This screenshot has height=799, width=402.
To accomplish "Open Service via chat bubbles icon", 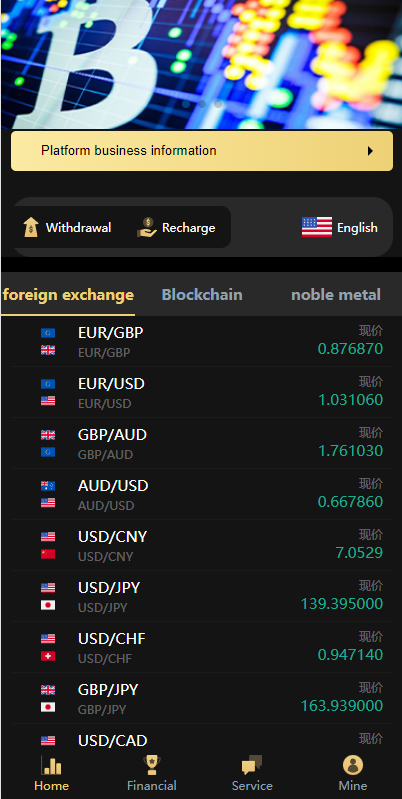I will click(252, 765).
